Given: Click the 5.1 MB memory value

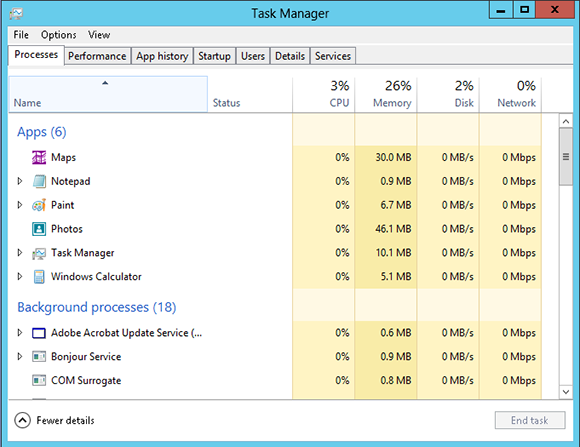Looking at the screenshot, I should tap(396, 277).
